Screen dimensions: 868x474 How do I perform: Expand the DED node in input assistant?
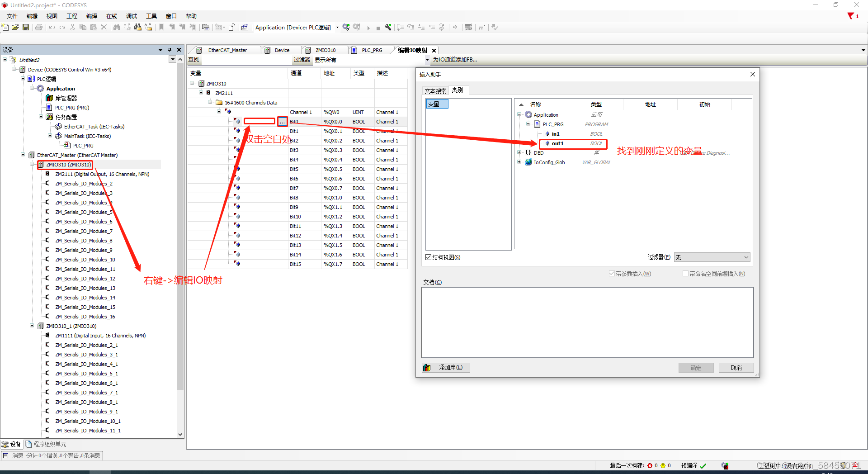[x=519, y=152]
